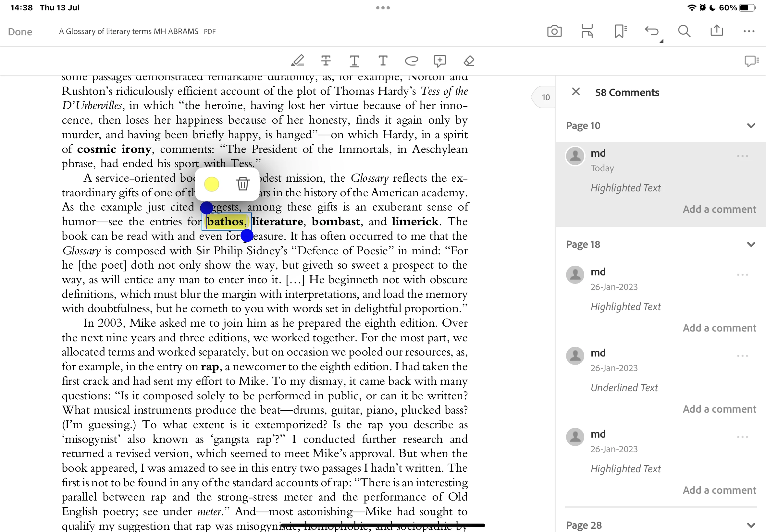This screenshot has width=766, height=532.
Task: Select the underline text tool
Action: (354, 61)
